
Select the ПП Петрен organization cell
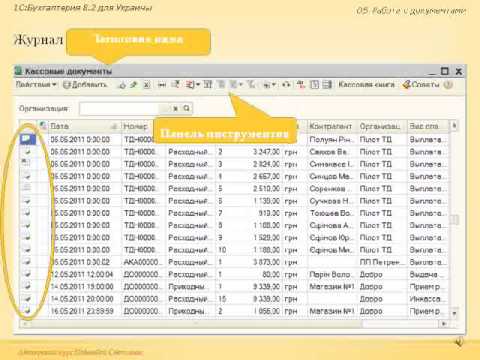[x=382, y=262]
